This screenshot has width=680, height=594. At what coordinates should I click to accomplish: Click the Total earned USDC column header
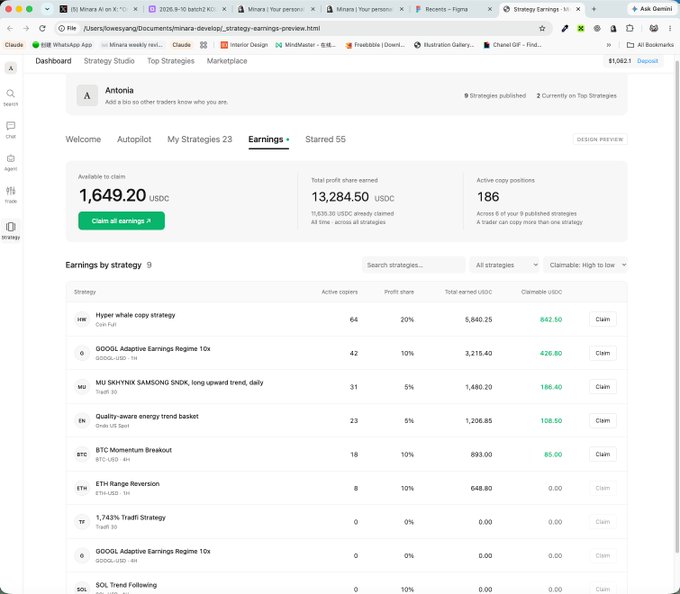(468, 292)
